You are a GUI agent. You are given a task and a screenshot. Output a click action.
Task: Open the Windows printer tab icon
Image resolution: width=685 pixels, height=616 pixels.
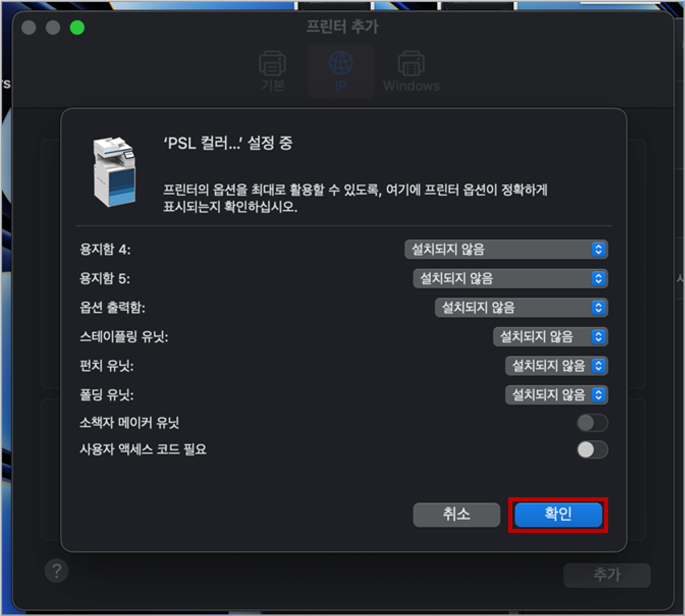(x=411, y=64)
